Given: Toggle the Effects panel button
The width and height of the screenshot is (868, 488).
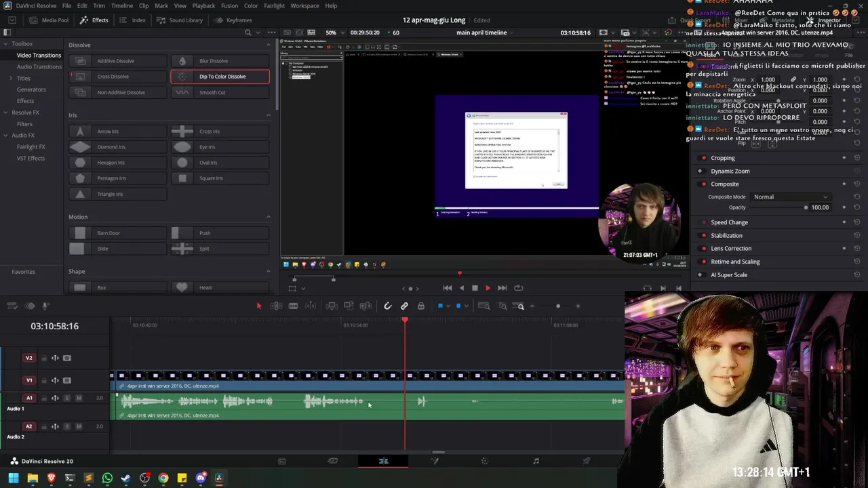Looking at the screenshot, I should tap(94, 20).
